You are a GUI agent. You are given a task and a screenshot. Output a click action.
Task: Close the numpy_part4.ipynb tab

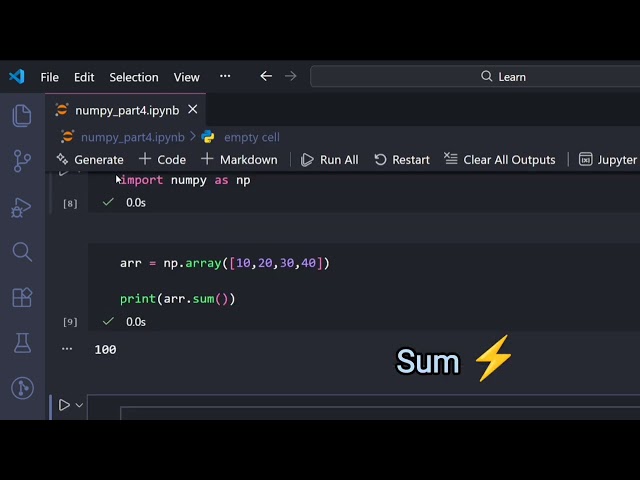193,109
